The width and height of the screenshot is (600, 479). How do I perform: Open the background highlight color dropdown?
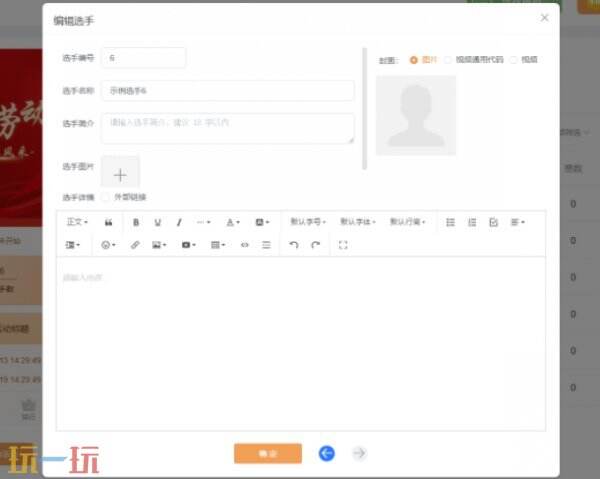pos(262,222)
